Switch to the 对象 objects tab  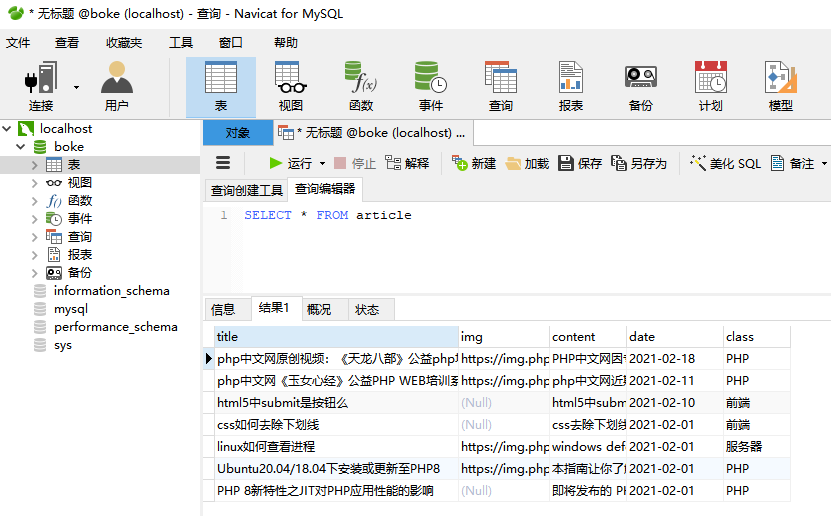(x=237, y=132)
